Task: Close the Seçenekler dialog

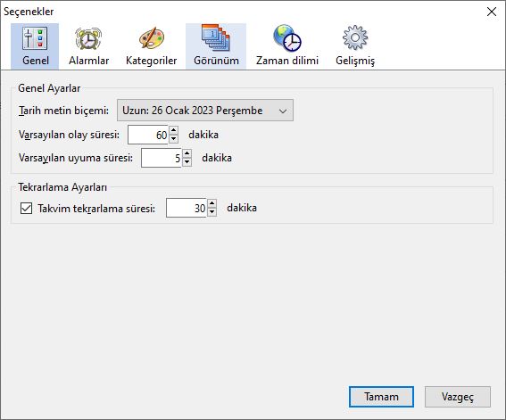Action: (492, 12)
